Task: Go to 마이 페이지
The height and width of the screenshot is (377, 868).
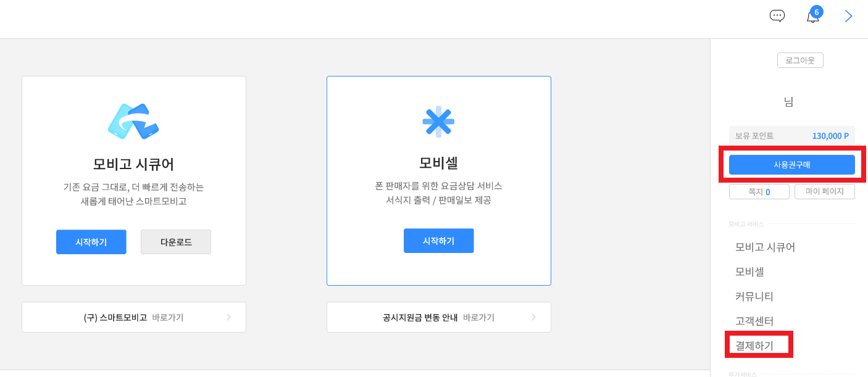Action: tap(825, 191)
